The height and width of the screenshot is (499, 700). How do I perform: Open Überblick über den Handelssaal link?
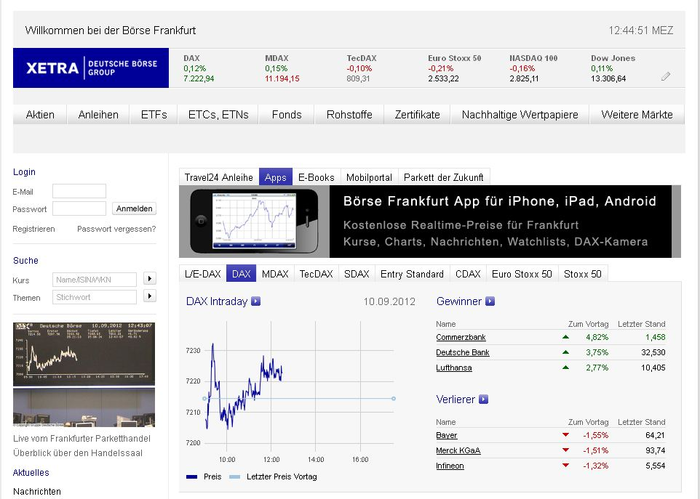pyautogui.click(x=78, y=453)
